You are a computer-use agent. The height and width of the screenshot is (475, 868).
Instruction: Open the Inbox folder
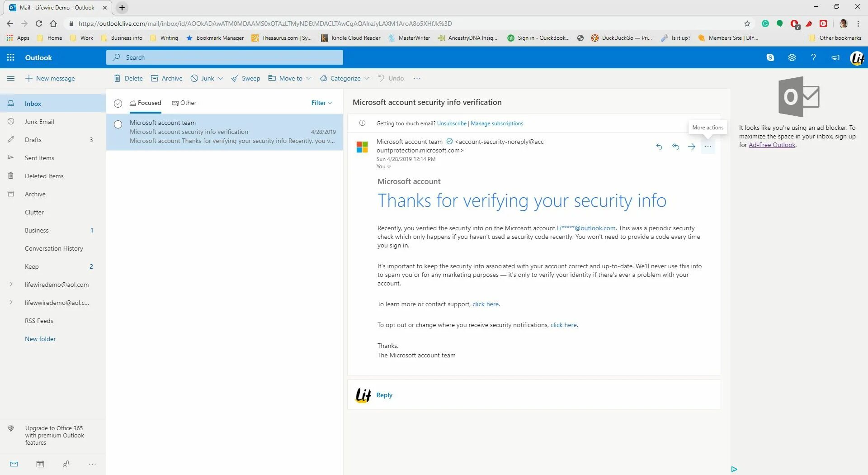click(x=53, y=103)
